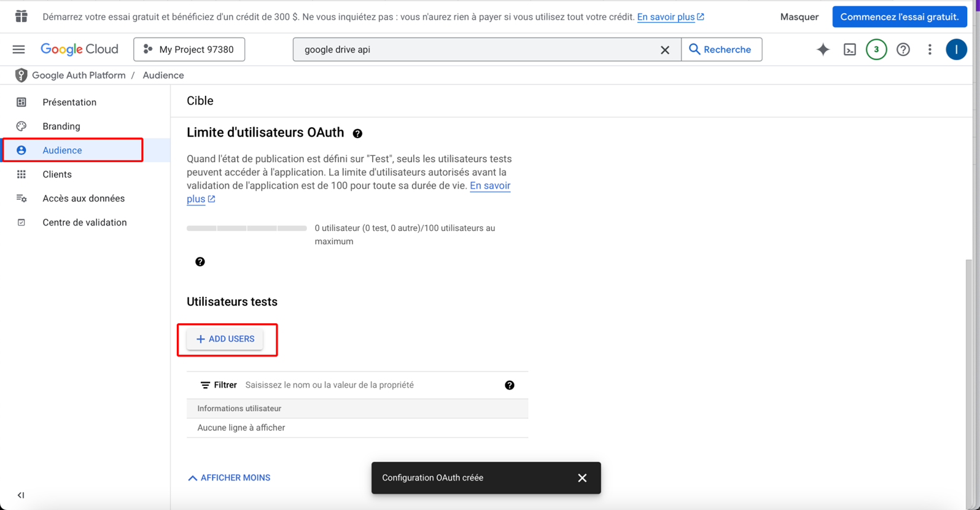Start the free trial button
The width and height of the screenshot is (980, 510).
coord(899,17)
